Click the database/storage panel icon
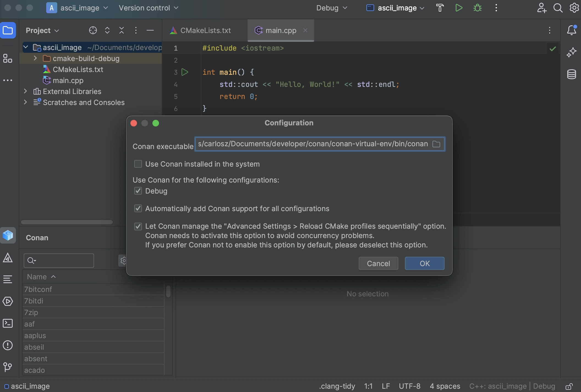This screenshot has width=581, height=392. coord(572,74)
